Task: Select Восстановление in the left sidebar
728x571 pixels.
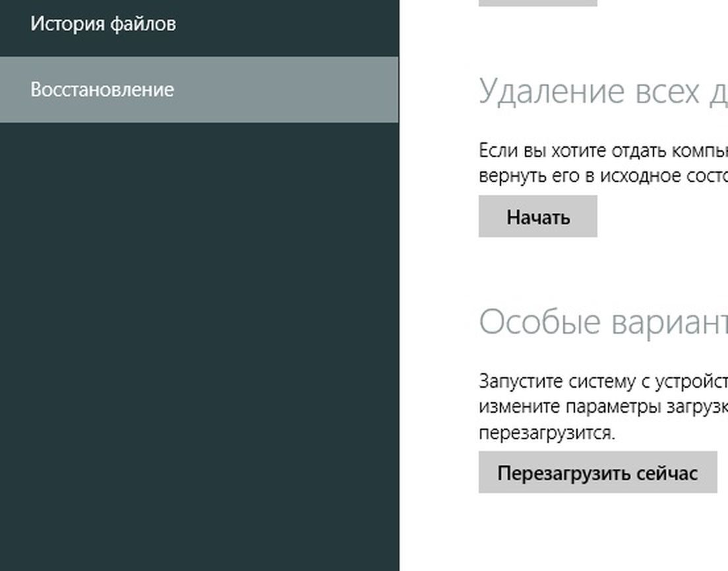Action: point(102,90)
